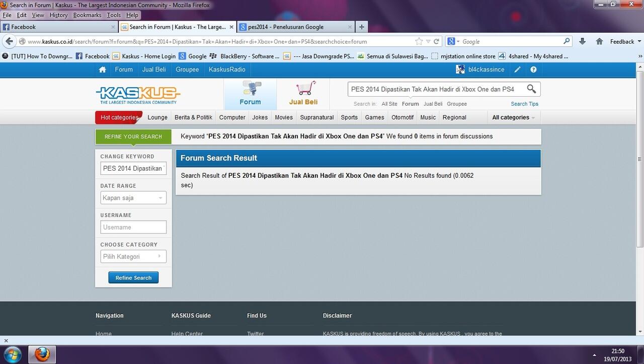Open Feedback dropdown in Firefox toolbar
The image size is (644, 364).
click(x=625, y=41)
